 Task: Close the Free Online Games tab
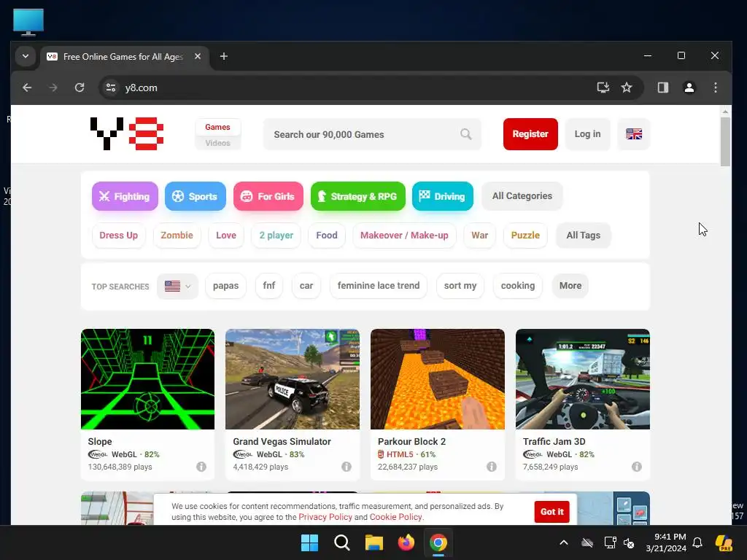[198, 57]
